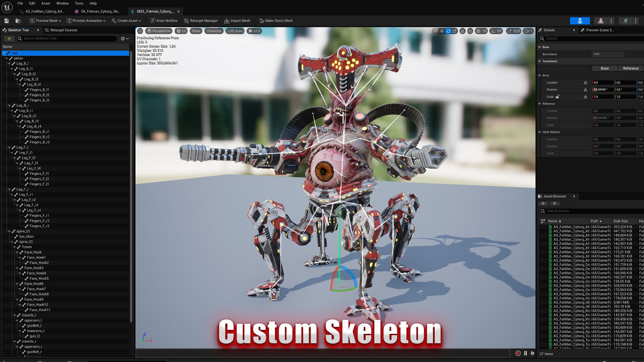Viewport: 644px width, 362px height.
Task: Focus the Search Skeleton Tree field
Action: [x=67, y=39]
